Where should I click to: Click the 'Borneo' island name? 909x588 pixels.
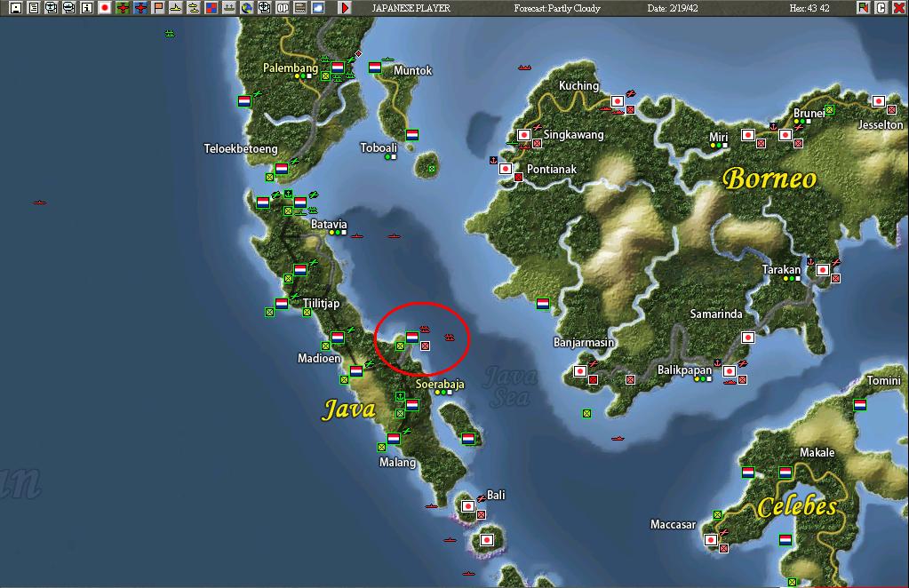(769, 179)
